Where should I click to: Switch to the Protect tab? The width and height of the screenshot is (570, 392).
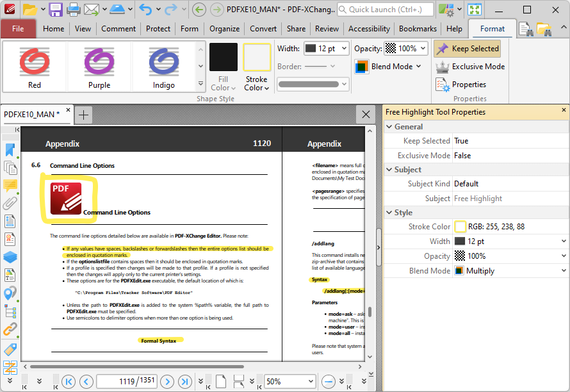coord(158,29)
